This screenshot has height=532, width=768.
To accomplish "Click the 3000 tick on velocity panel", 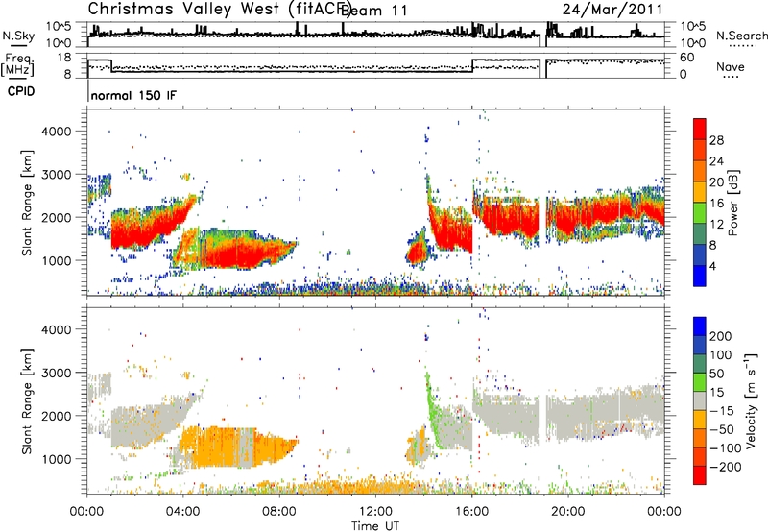I will [56, 373].
